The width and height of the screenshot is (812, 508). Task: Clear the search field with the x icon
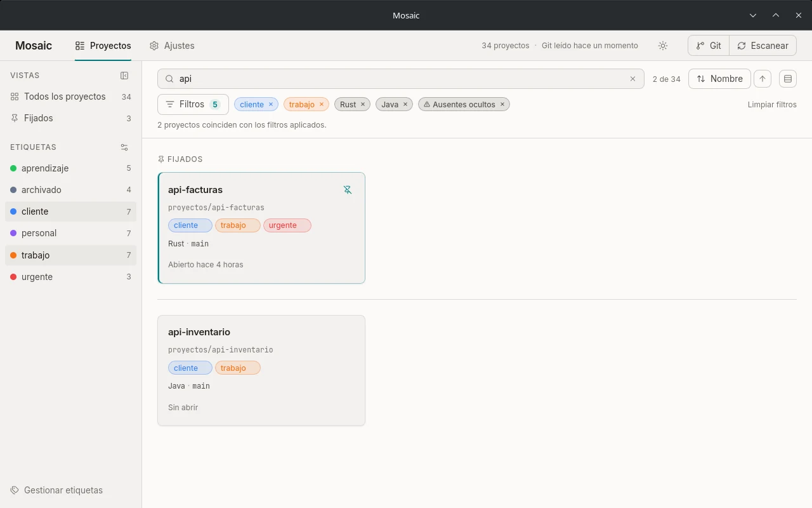pos(632,79)
